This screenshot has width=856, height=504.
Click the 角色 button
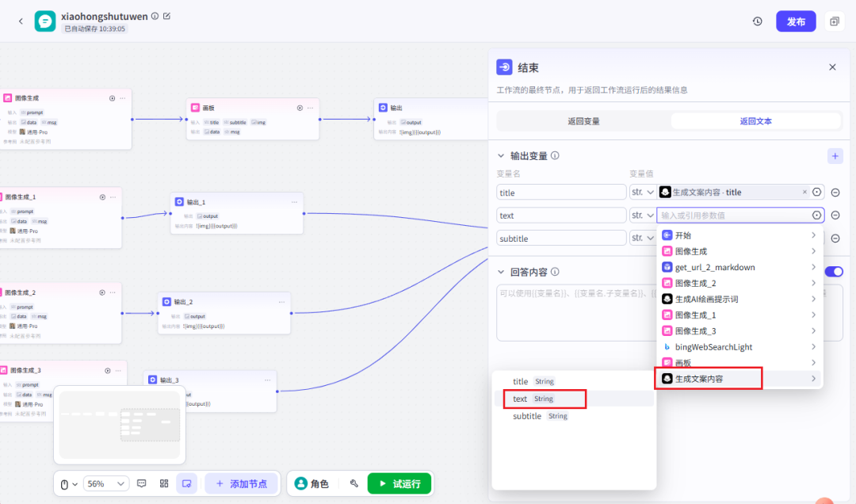311,484
